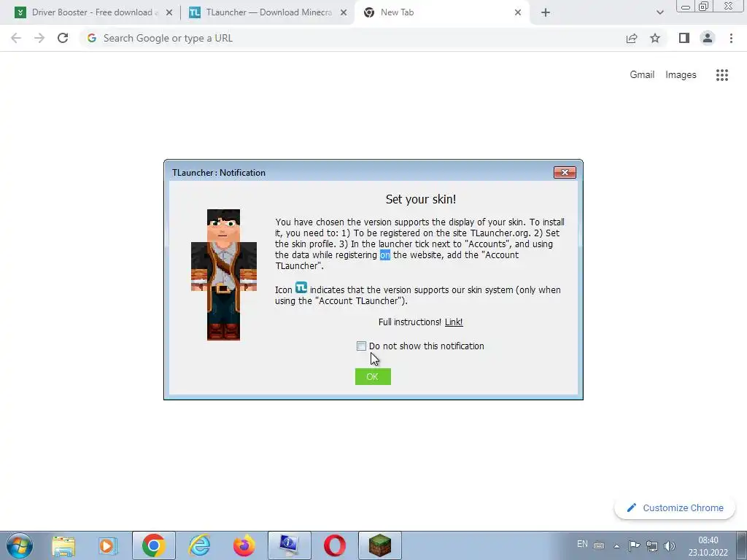Screen dimensions: 747x560
Task: Open Opera browser from the taskbar
Action: coord(334,545)
